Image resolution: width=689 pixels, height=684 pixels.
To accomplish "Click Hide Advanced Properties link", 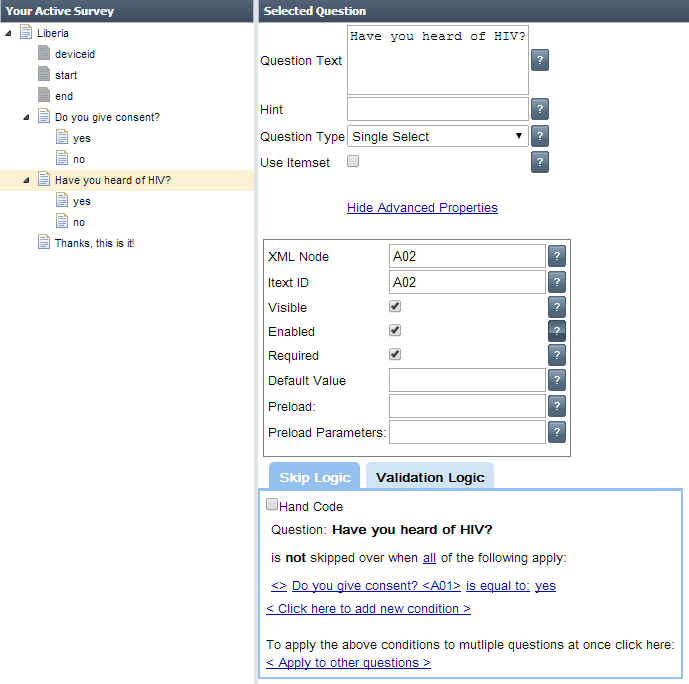I will [422, 208].
